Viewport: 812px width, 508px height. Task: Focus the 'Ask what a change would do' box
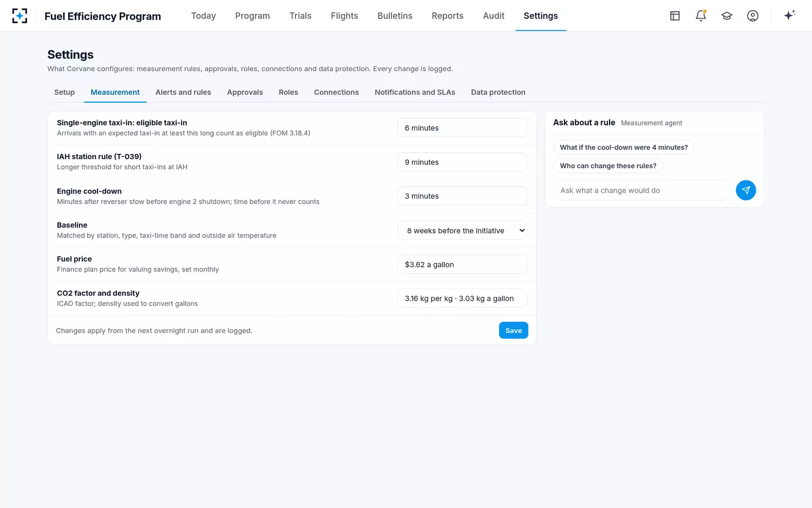642,190
